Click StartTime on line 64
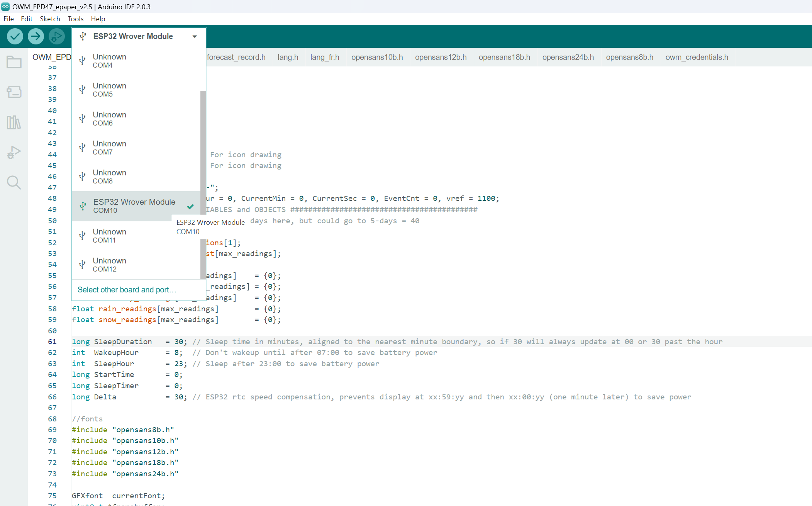 (114, 374)
